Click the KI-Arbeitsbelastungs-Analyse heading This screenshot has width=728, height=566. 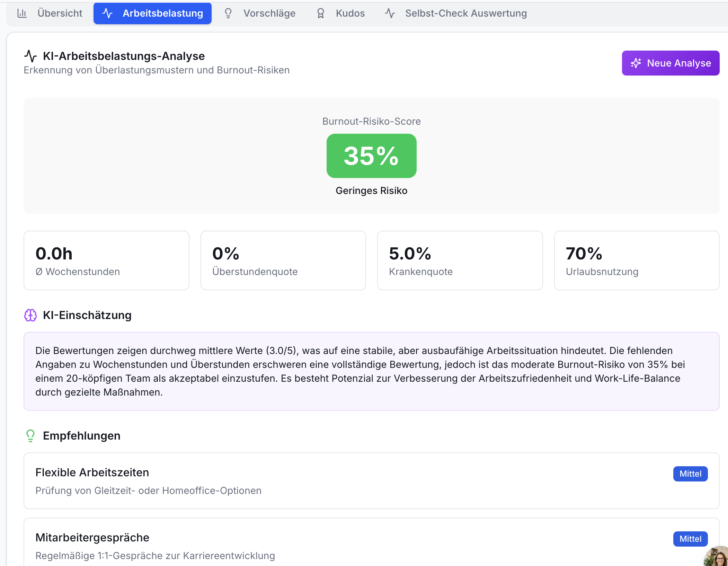tap(124, 56)
